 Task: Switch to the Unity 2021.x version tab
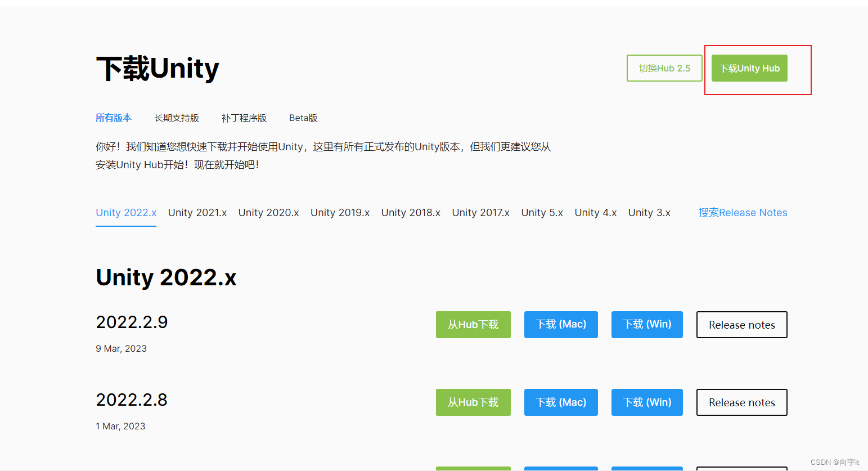pyautogui.click(x=197, y=213)
